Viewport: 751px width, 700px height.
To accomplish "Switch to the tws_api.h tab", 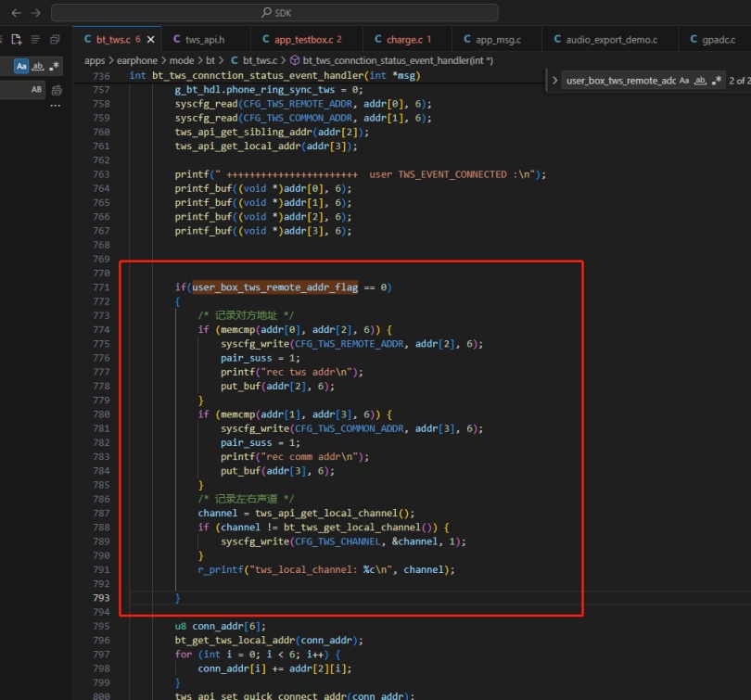I will [x=206, y=39].
